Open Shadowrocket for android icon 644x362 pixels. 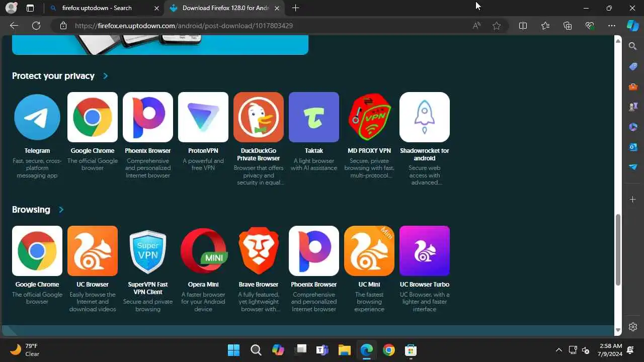(425, 117)
